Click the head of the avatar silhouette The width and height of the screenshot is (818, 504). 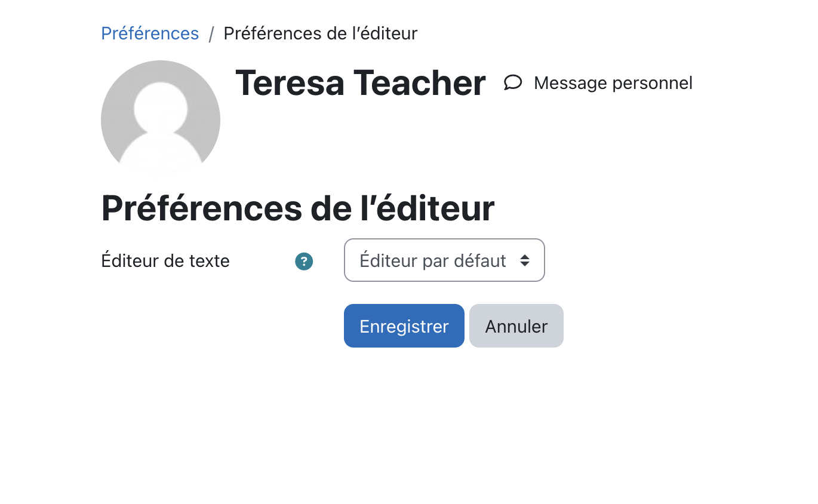click(x=161, y=108)
